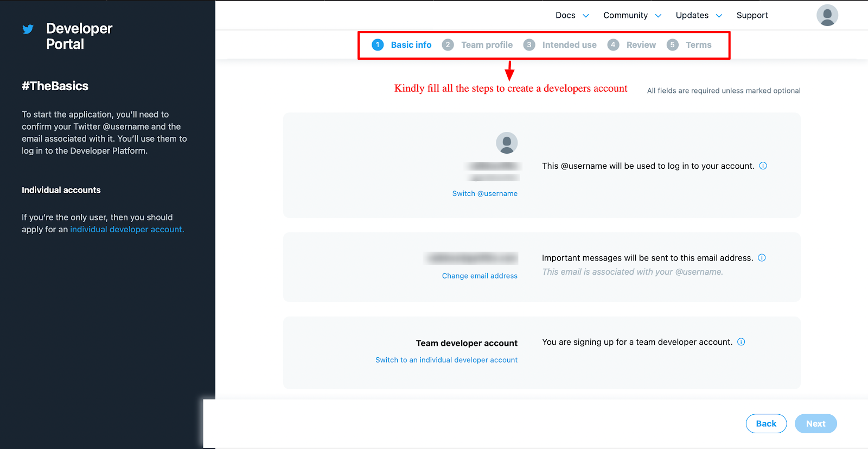Click 'All fields are required unless marked optional'

pos(724,91)
